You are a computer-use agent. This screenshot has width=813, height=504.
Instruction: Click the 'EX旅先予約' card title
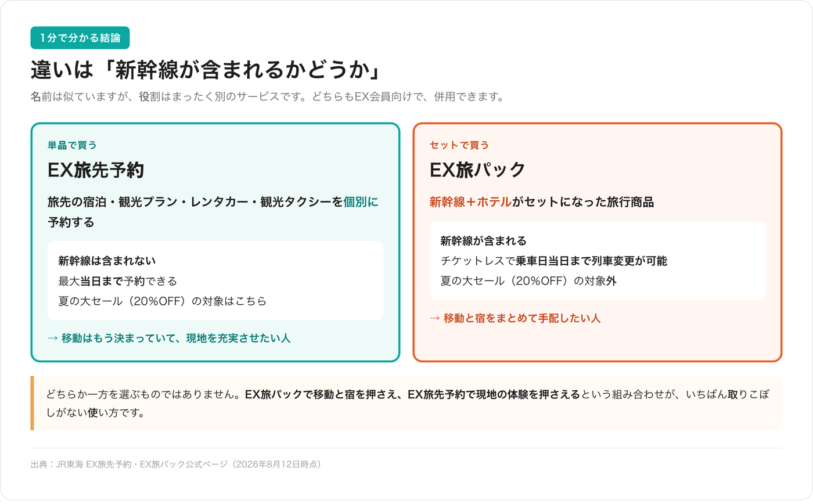(x=96, y=170)
